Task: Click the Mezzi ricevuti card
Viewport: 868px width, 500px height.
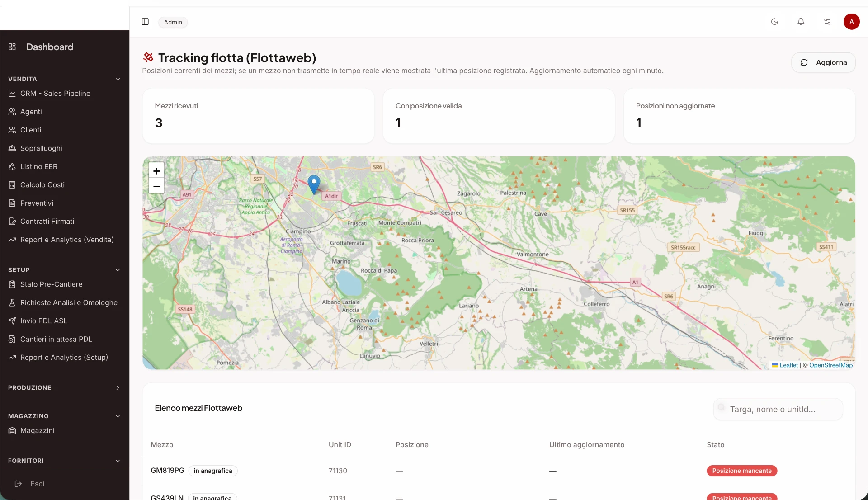Action: (x=258, y=116)
